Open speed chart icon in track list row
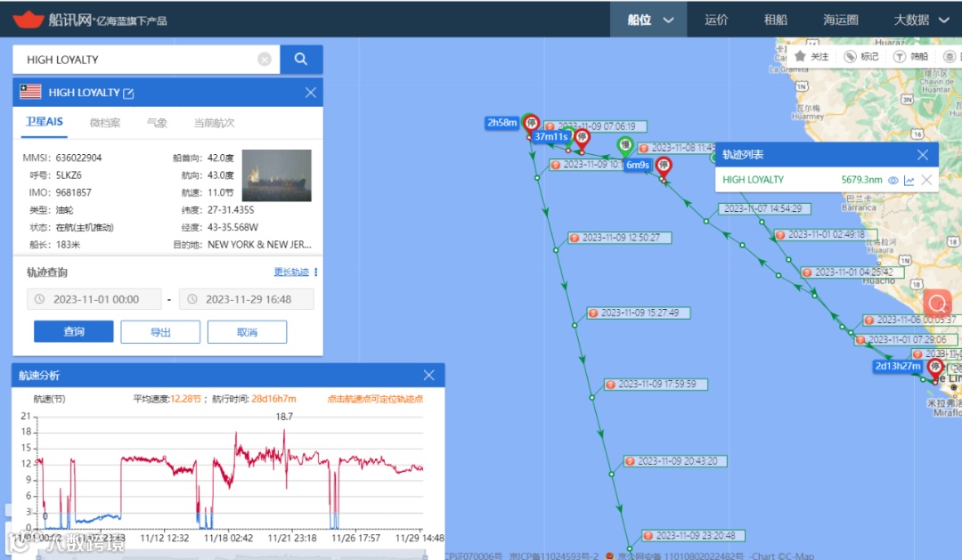The height and width of the screenshot is (560, 962). (909, 181)
